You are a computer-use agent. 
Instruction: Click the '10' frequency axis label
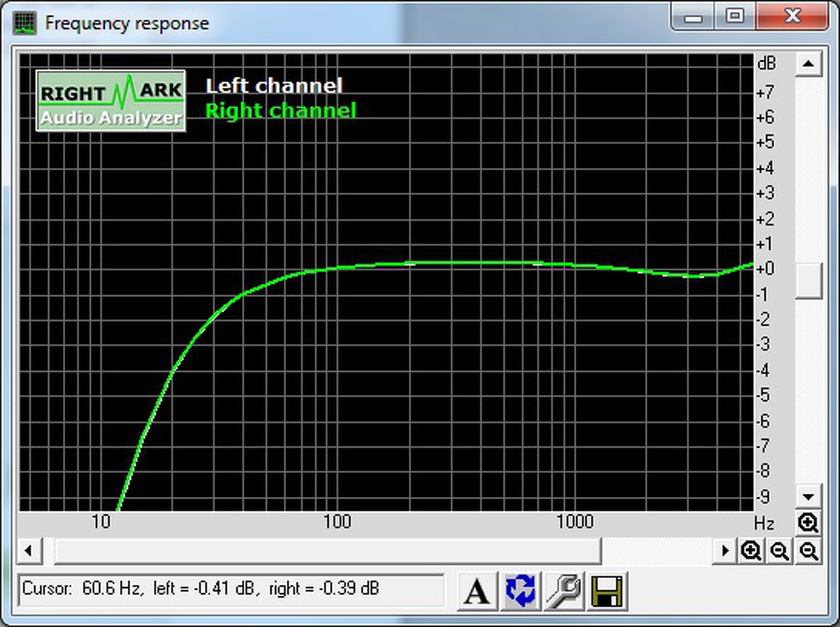pos(101,522)
